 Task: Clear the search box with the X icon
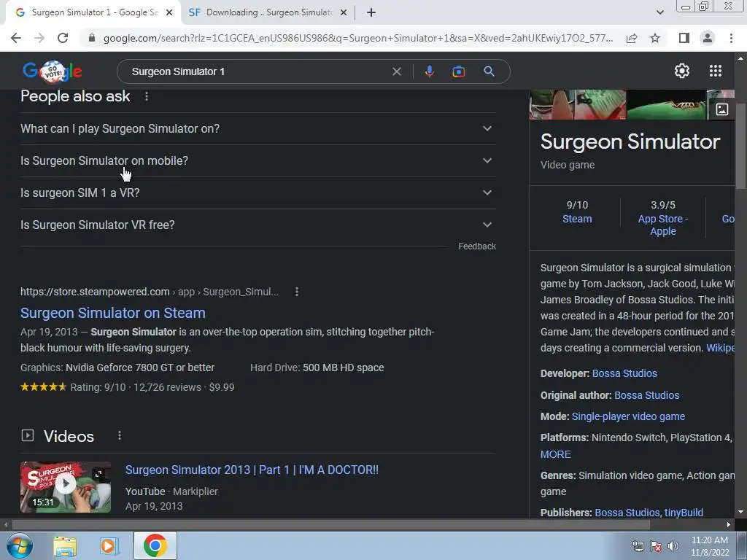pos(396,71)
